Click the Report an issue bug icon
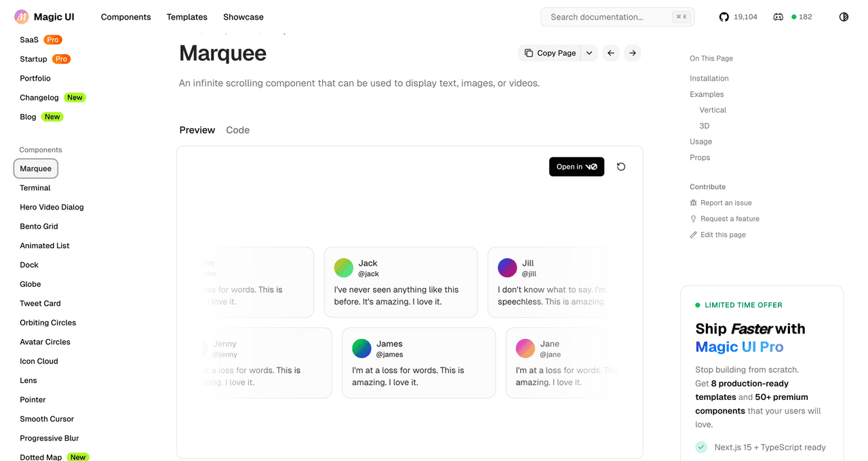Image resolution: width=868 pixels, height=461 pixels. point(693,203)
